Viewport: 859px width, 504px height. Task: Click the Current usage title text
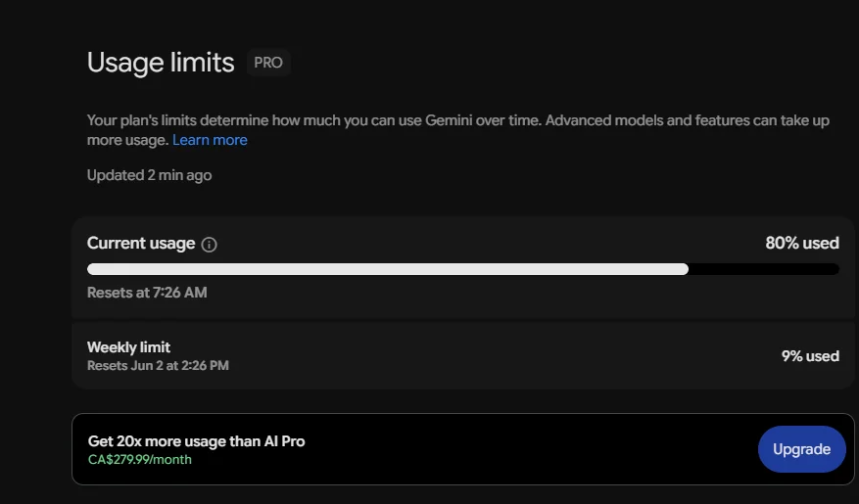pos(141,243)
